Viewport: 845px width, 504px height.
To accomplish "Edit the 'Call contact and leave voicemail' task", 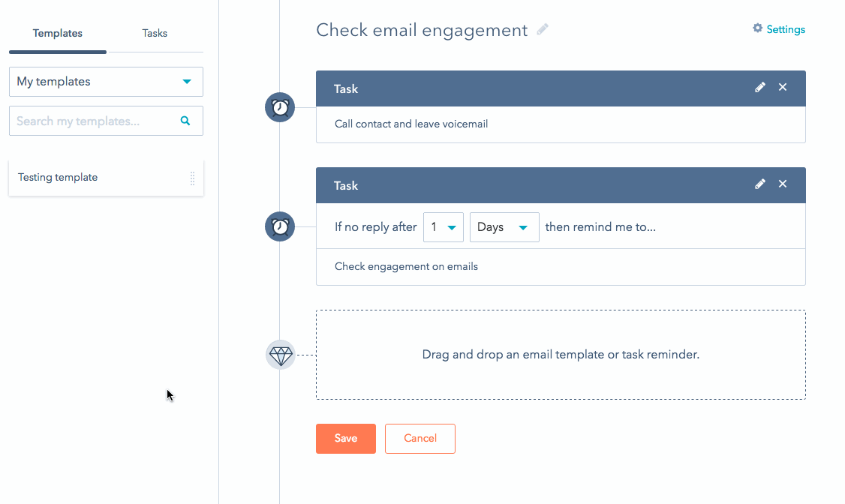I will pyautogui.click(x=760, y=87).
